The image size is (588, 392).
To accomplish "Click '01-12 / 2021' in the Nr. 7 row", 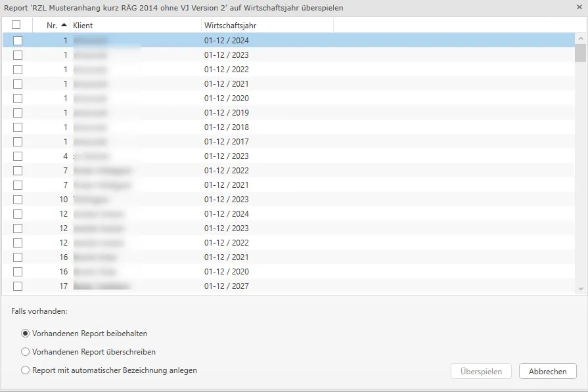I will point(227,185).
